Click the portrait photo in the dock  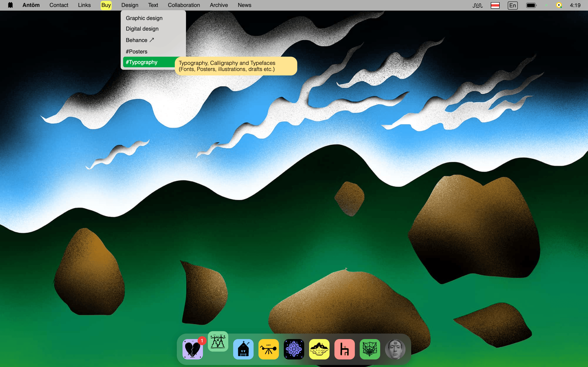(x=395, y=349)
